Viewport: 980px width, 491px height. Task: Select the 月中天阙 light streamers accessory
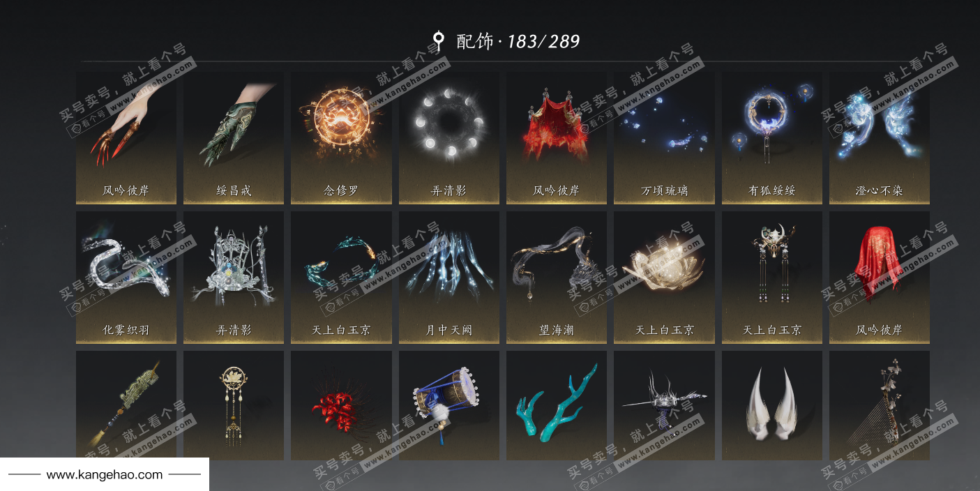(449, 278)
